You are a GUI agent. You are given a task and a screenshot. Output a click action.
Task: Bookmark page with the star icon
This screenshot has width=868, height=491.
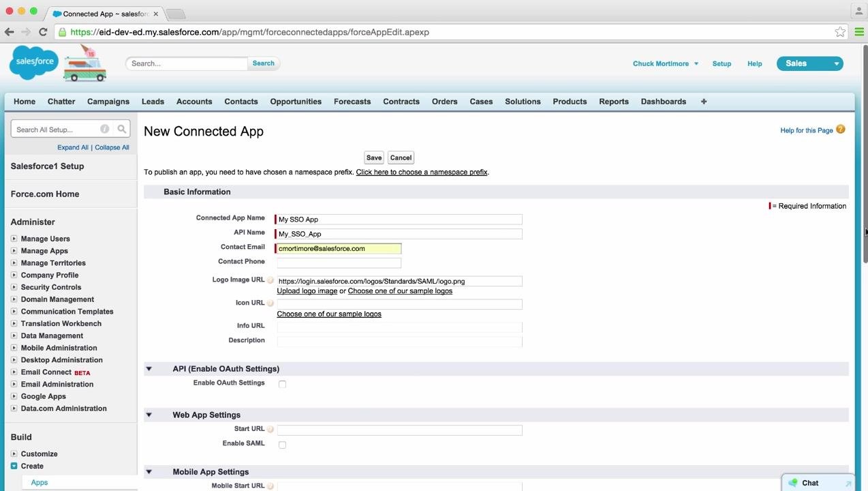pyautogui.click(x=840, y=32)
